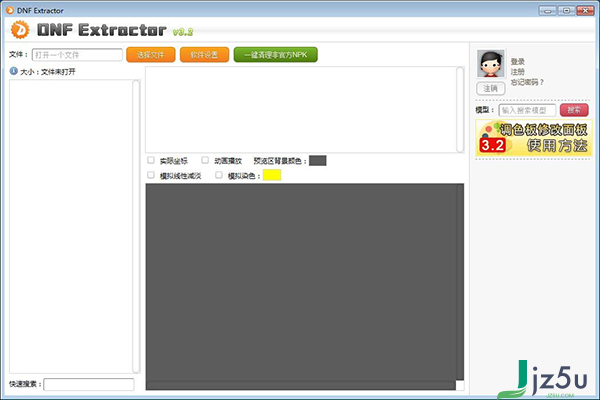Pick the gray preview background color swatch
Image resolution: width=600 pixels, height=400 pixels.
[x=317, y=160]
